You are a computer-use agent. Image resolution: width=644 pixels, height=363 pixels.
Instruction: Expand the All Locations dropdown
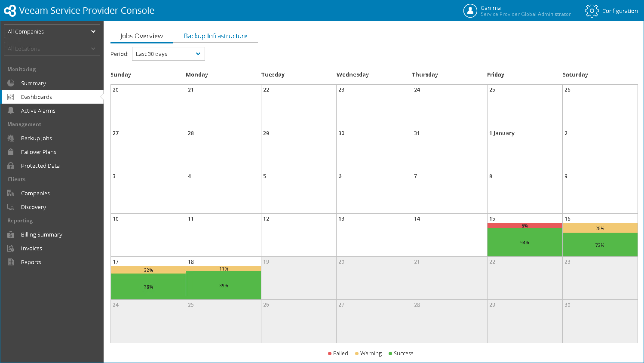coord(52,49)
